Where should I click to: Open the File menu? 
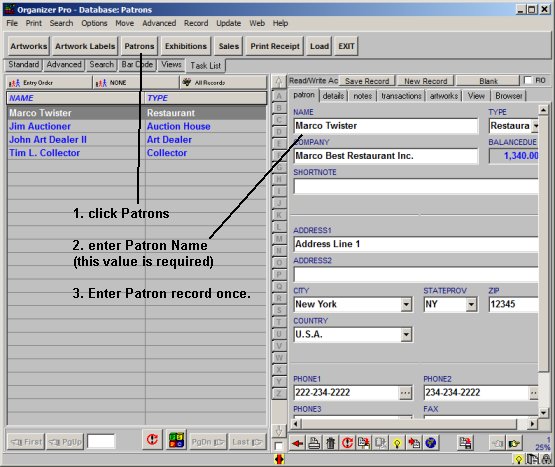pos(12,23)
